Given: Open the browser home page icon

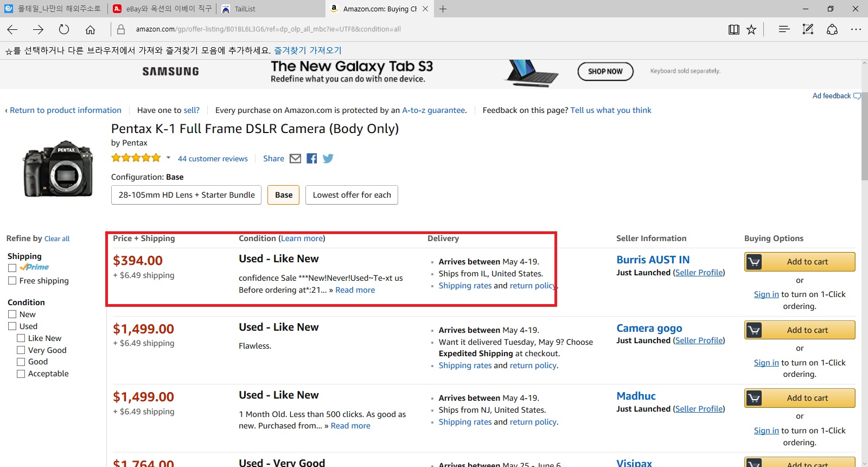Looking at the screenshot, I should 90,29.
